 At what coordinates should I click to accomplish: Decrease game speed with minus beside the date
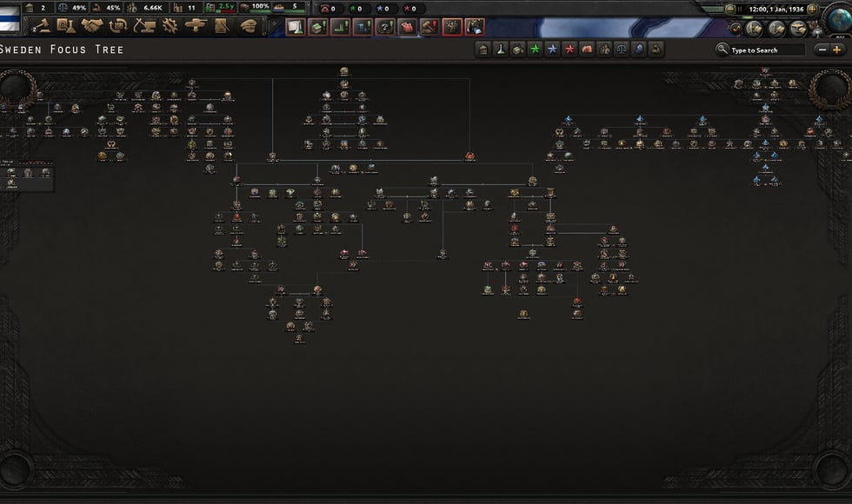click(730, 9)
